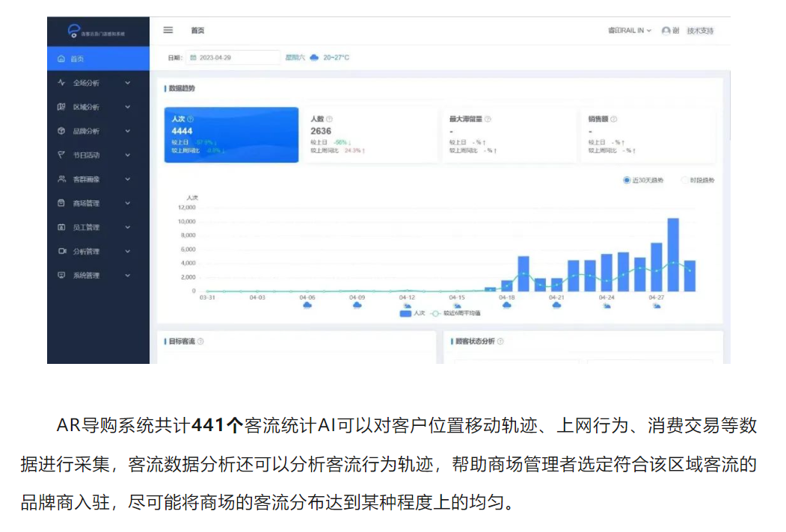Click the 全场分析 waveform icon in sidebar
This screenshot has height=532, width=786.
(x=61, y=83)
